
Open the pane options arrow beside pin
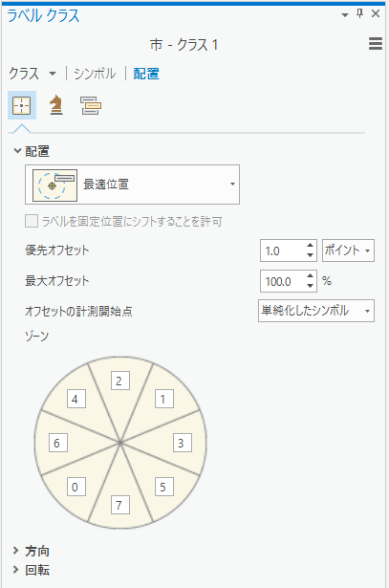click(345, 15)
